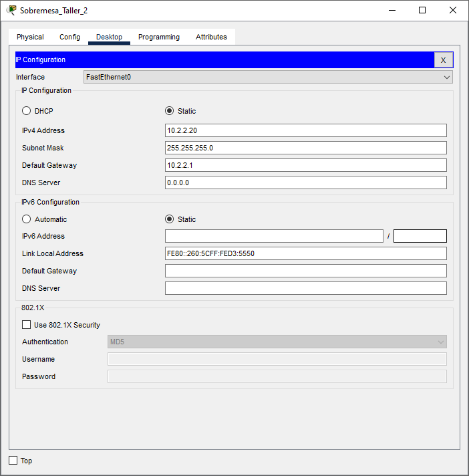This screenshot has width=469, height=476.
Task: Toggle the Top checkbox
Action: point(13,461)
